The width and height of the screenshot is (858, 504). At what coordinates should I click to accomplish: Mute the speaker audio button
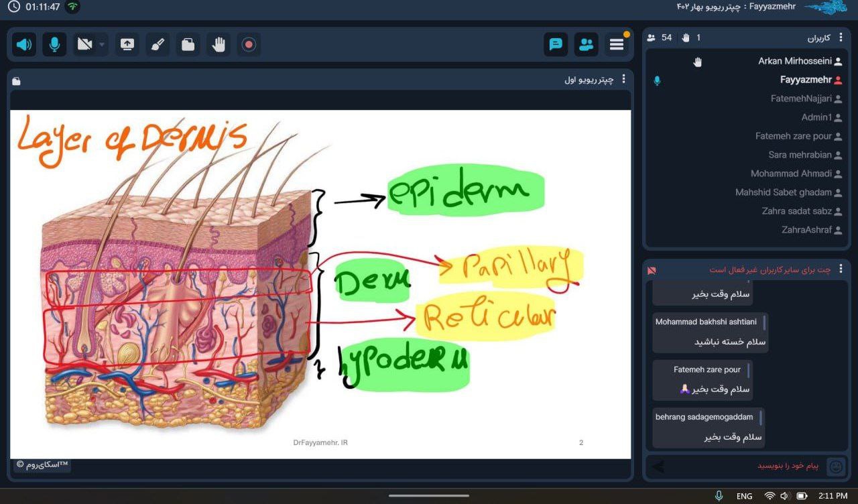[x=24, y=45]
